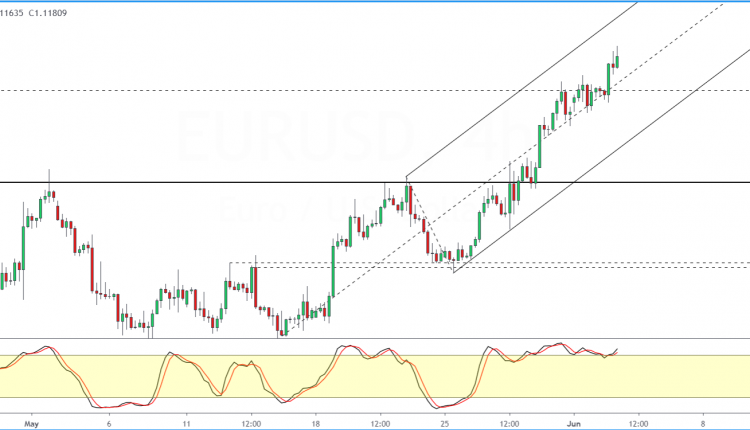The height and width of the screenshot is (430, 750).
Task: Click the latest green candlestick at chart top
Action: (x=618, y=62)
